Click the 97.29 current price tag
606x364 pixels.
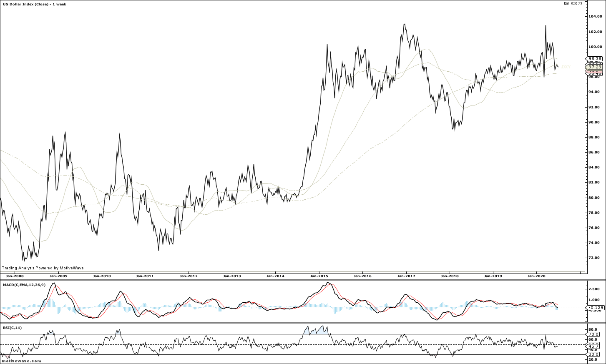click(x=594, y=67)
